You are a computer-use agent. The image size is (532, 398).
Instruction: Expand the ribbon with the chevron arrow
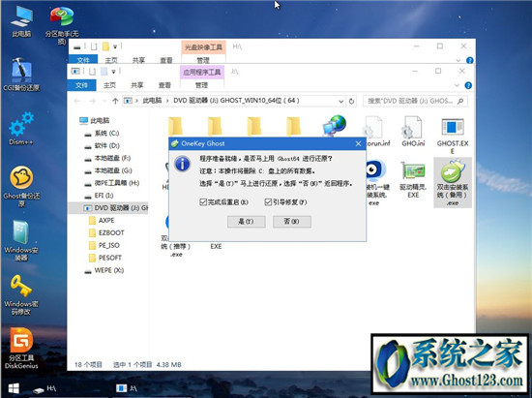tap(457, 85)
